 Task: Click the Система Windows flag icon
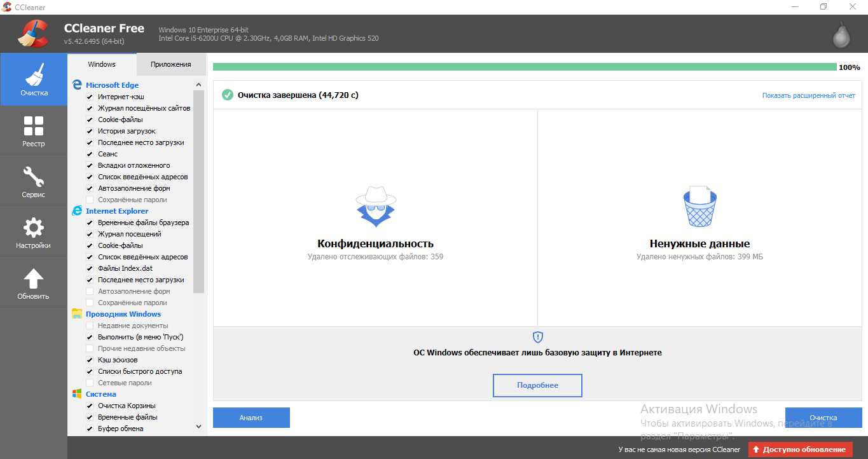point(77,394)
